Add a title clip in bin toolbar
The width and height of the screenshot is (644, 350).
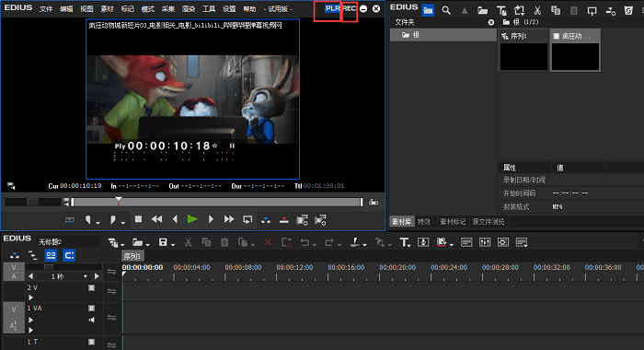click(x=501, y=10)
